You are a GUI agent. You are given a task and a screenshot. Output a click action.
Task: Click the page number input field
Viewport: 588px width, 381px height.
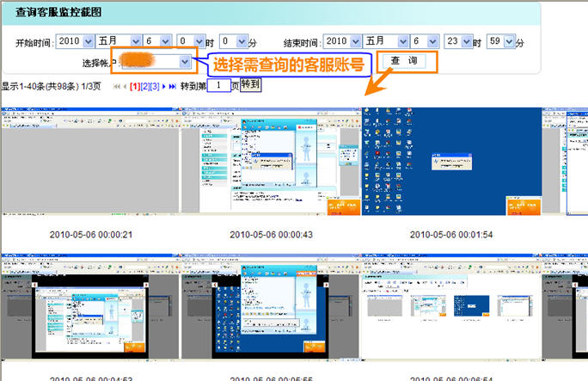(219, 85)
